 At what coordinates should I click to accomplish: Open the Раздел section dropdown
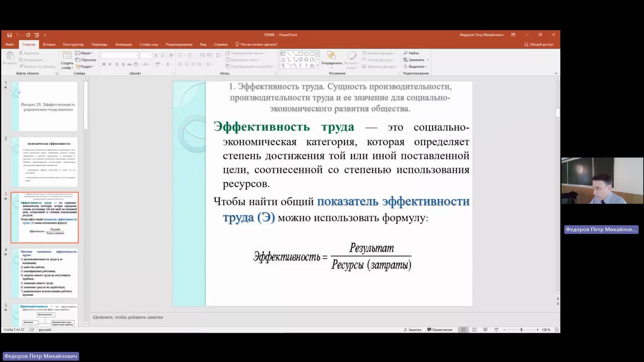click(85, 66)
